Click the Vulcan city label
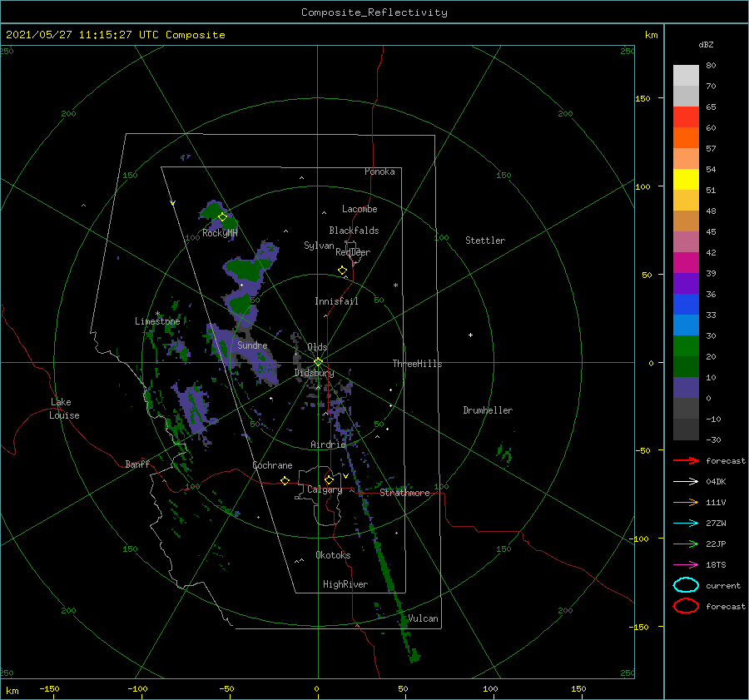The image size is (749, 700). pos(423,618)
